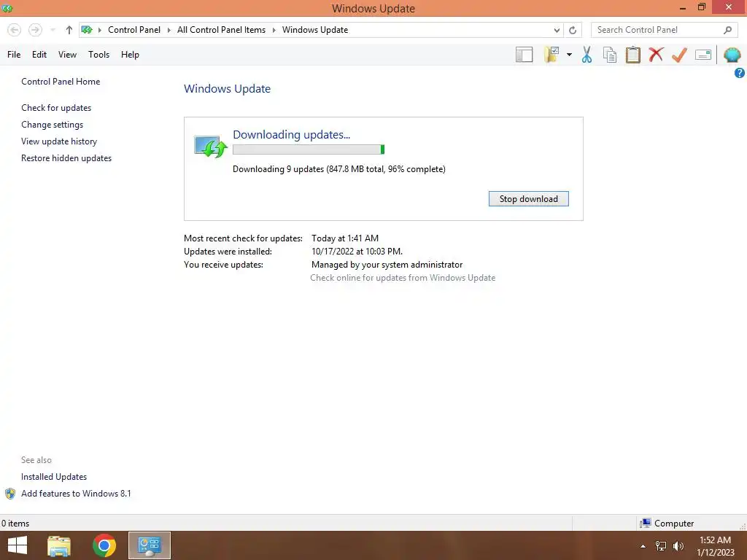Open the blue Help question mark
The image size is (747, 560).
(x=740, y=73)
